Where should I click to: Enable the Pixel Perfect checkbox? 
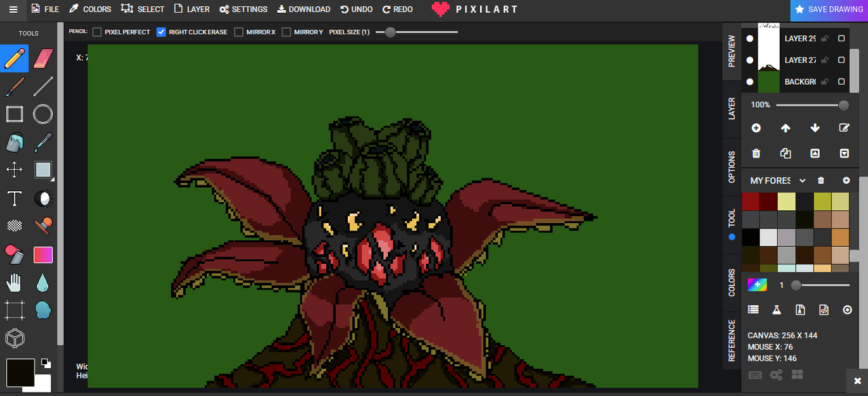[97, 32]
